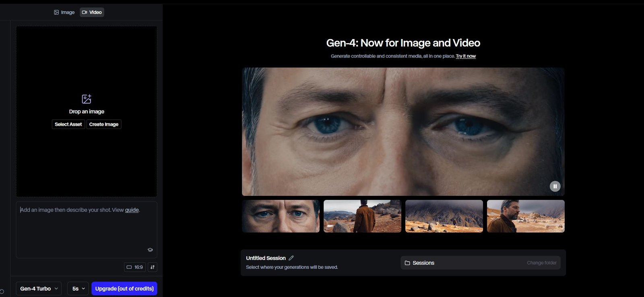
Task: Click the Gen-4: Now for Image and Video heading
Action: point(403,43)
